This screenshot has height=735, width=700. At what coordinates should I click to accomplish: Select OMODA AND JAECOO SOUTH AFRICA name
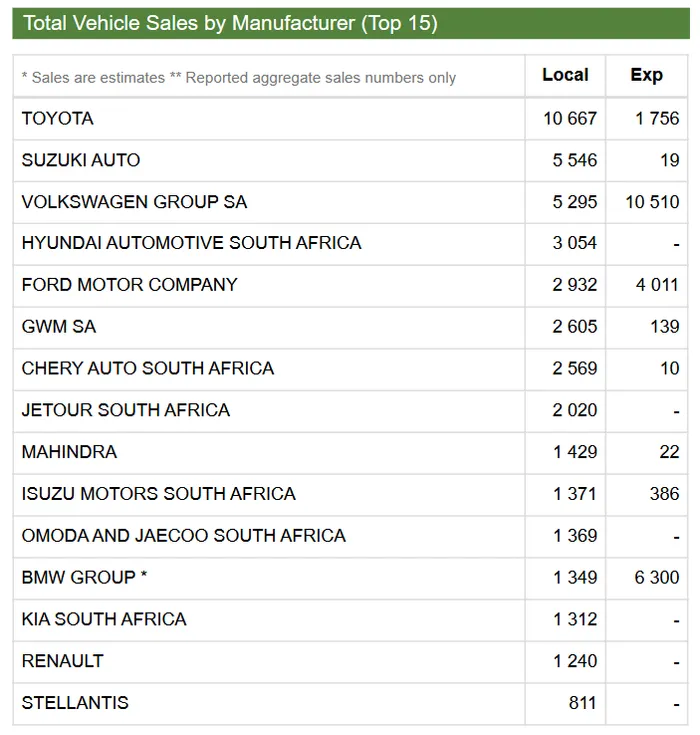184,536
